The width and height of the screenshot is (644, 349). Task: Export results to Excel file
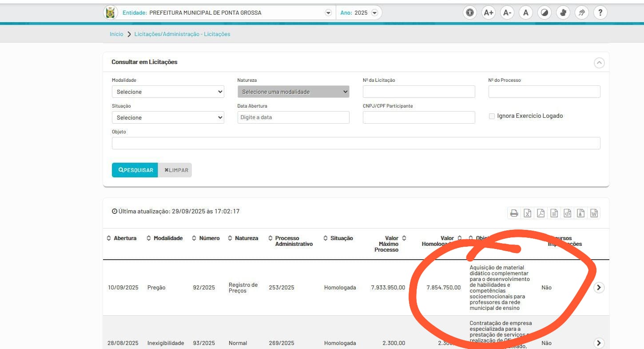(527, 213)
